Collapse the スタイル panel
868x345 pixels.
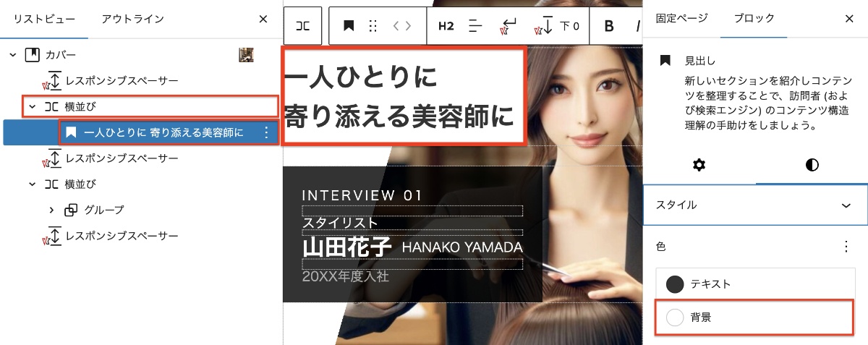pos(846,205)
